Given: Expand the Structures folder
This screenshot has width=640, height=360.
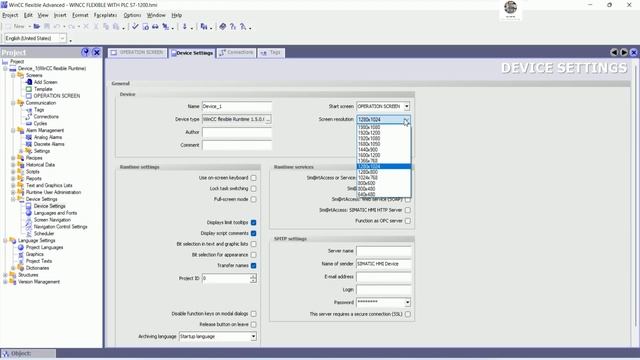Looking at the screenshot, I should click(x=5, y=275).
